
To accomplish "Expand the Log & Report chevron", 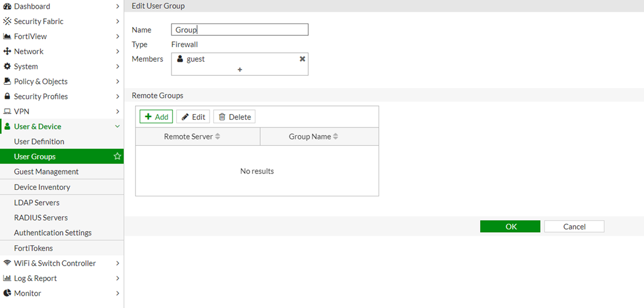I will pyautogui.click(x=117, y=279).
